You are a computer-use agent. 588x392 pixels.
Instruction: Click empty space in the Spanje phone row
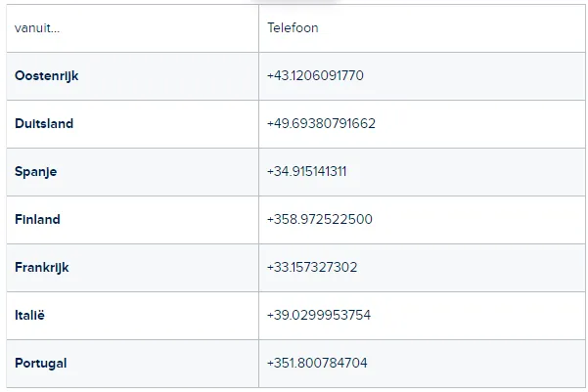(465, 172)
